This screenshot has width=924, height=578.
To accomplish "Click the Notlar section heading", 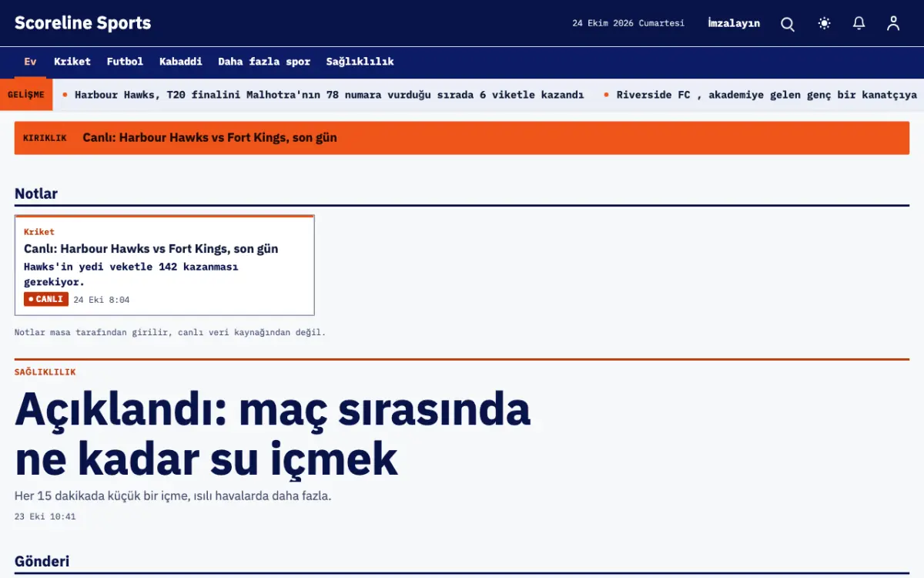I will tap(36, 193).
